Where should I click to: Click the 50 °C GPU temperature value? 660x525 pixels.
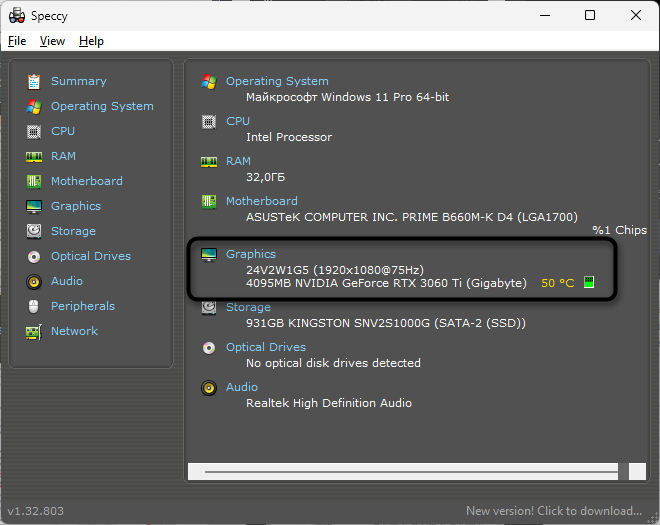coord(557,283)
